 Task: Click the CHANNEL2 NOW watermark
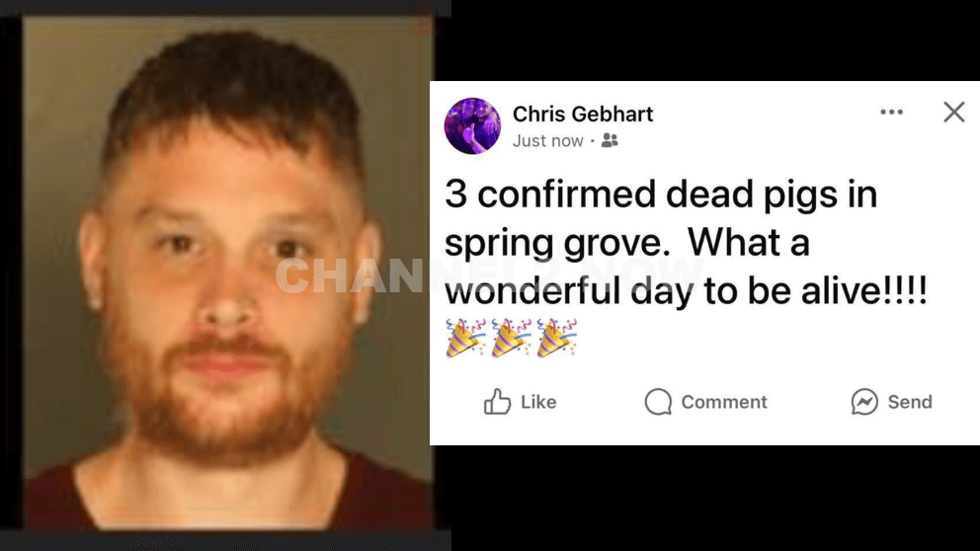[489, 275]
